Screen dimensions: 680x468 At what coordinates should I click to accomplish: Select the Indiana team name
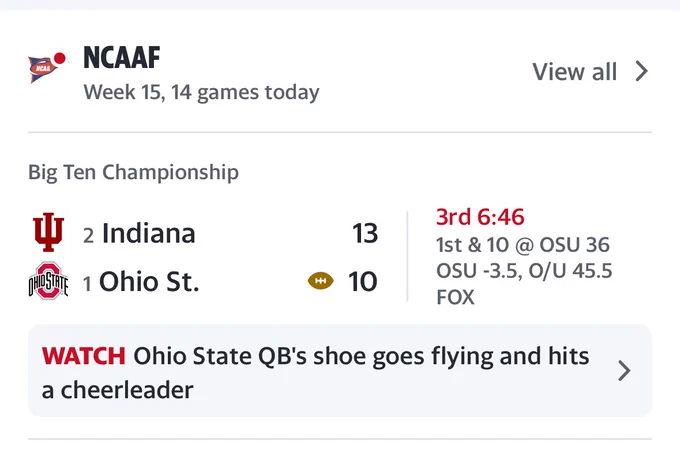coord(149,233)
